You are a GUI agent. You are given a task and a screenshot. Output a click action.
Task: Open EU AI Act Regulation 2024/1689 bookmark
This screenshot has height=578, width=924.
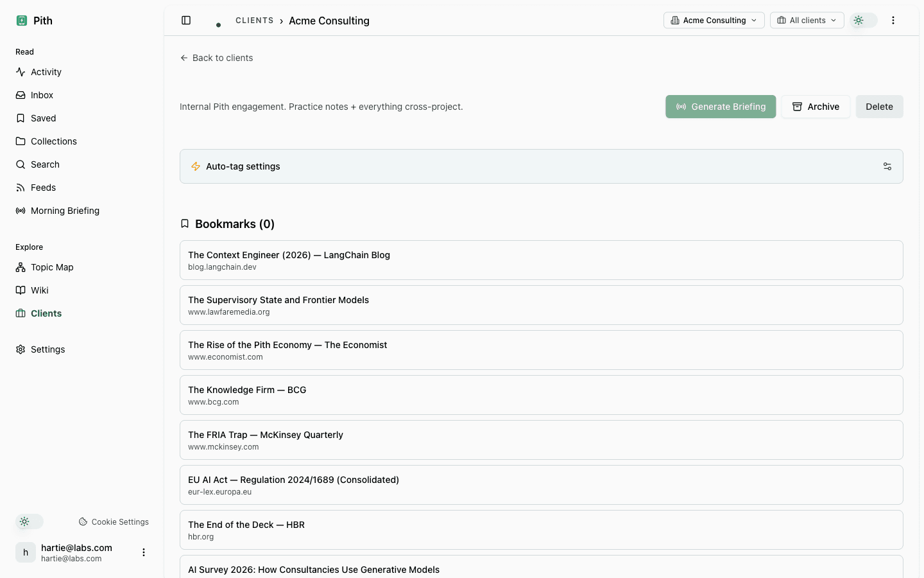[x=542, y=485]
